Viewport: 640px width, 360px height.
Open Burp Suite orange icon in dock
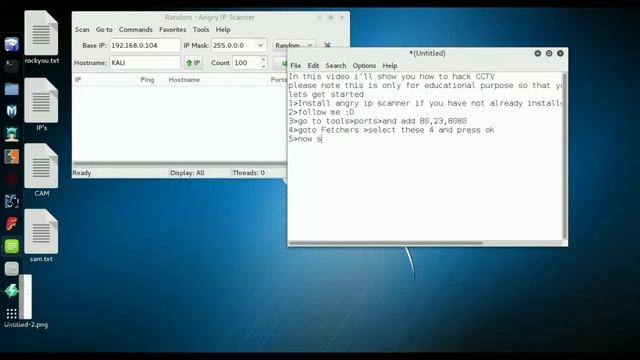[x=11, y=156]
